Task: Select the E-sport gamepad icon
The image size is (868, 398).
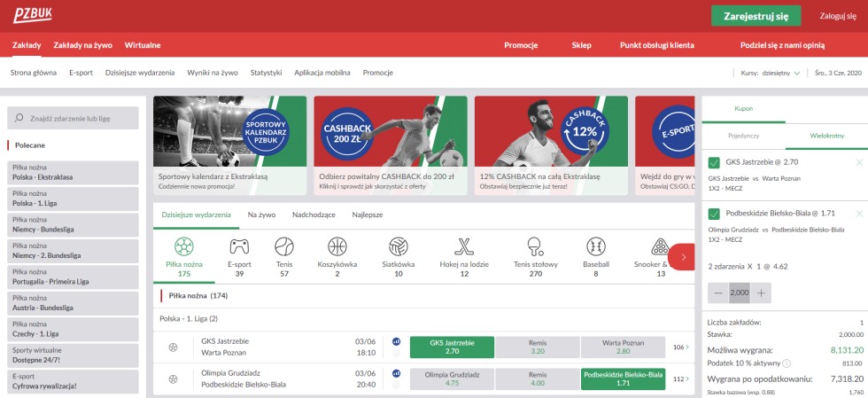Action: (239, 246)
